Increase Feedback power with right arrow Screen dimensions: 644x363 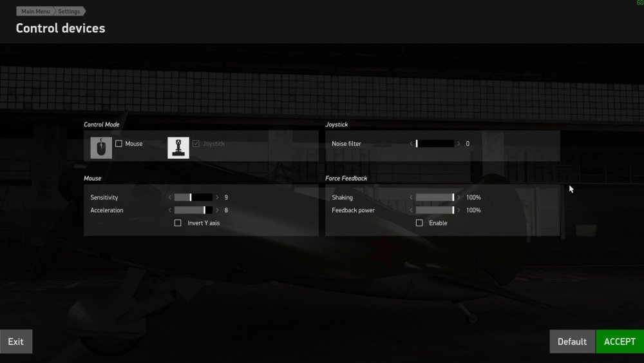click(x=459, y=210)
